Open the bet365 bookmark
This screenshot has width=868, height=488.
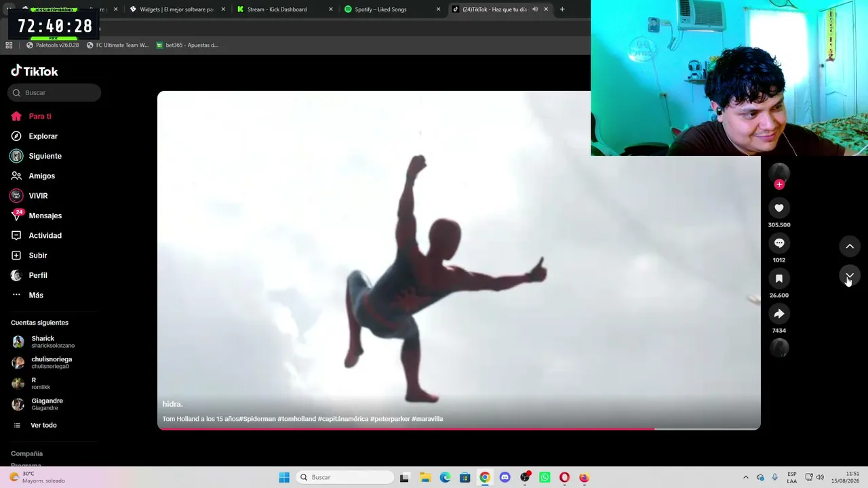187,45
